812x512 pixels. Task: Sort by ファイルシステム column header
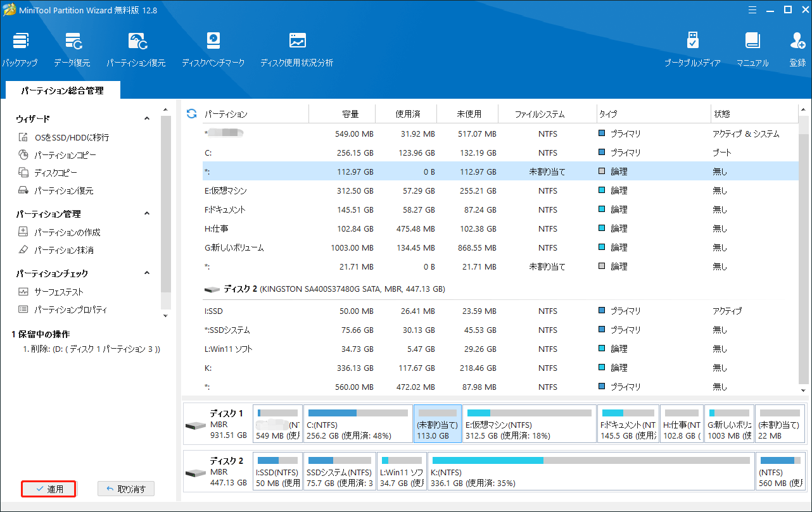pyautogui.click(x=547, y=114)
